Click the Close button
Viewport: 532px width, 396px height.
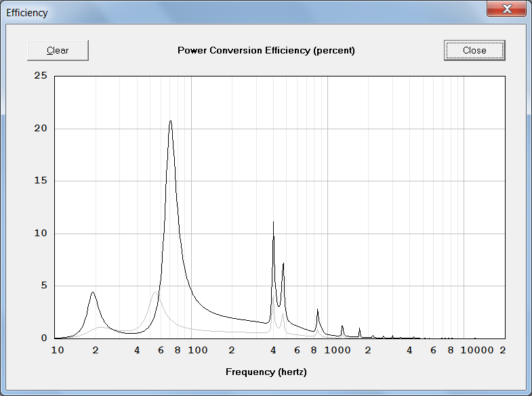point(474,51)
